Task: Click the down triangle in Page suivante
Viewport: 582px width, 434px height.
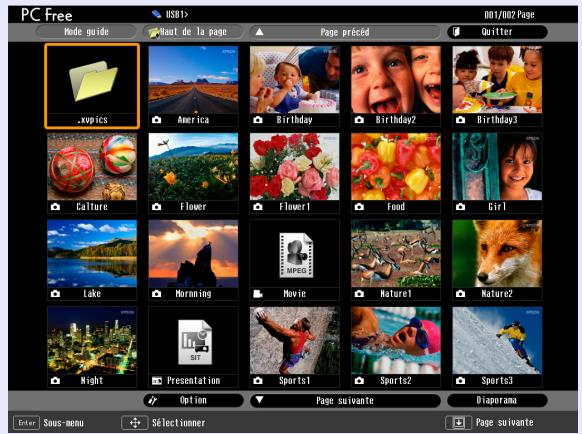Action: point(259,400)
